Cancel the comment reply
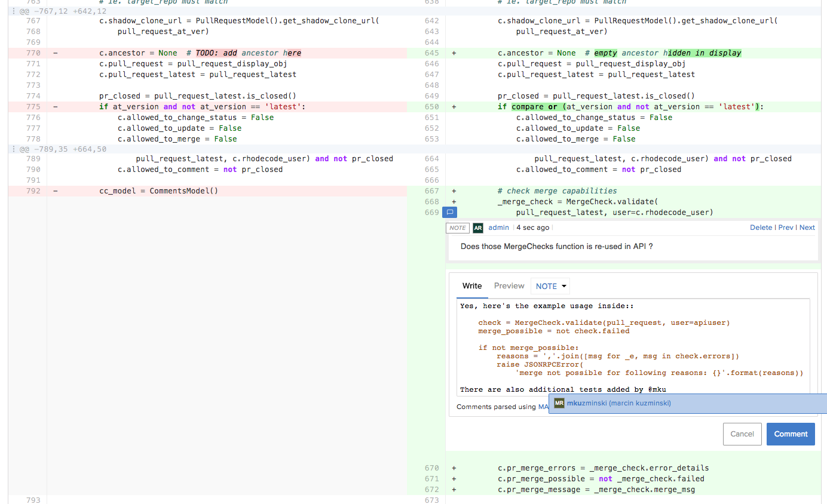The width and height of the screenshot is (827, 504). (742, 434)
